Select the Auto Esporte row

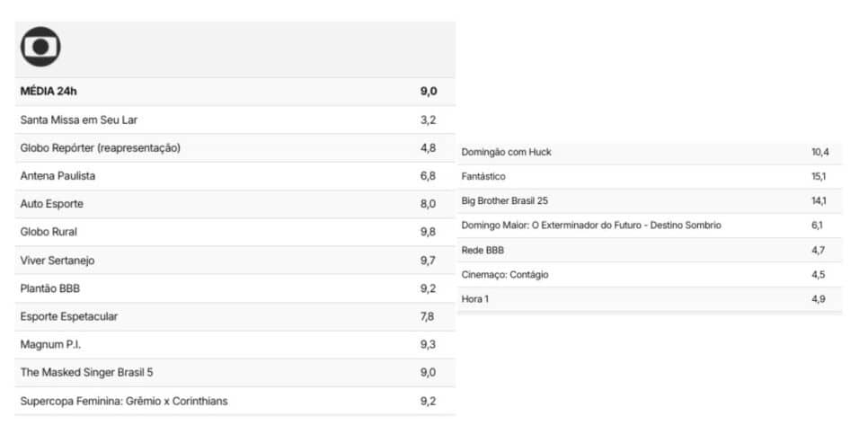(x=235, y=204)
